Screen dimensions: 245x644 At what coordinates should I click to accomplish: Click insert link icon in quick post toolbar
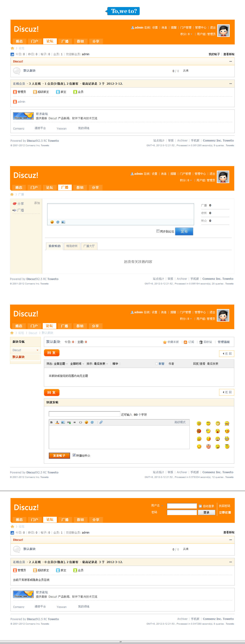click(69, 422)
